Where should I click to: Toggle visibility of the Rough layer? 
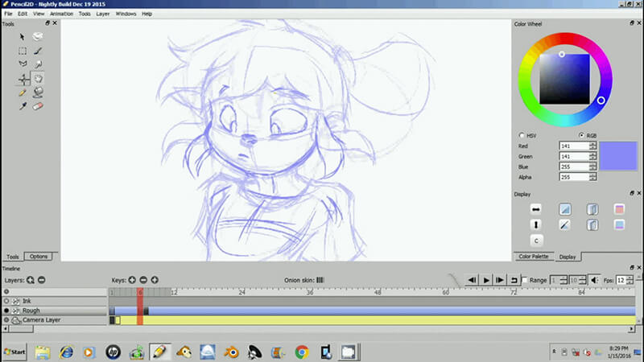(6, 311)
